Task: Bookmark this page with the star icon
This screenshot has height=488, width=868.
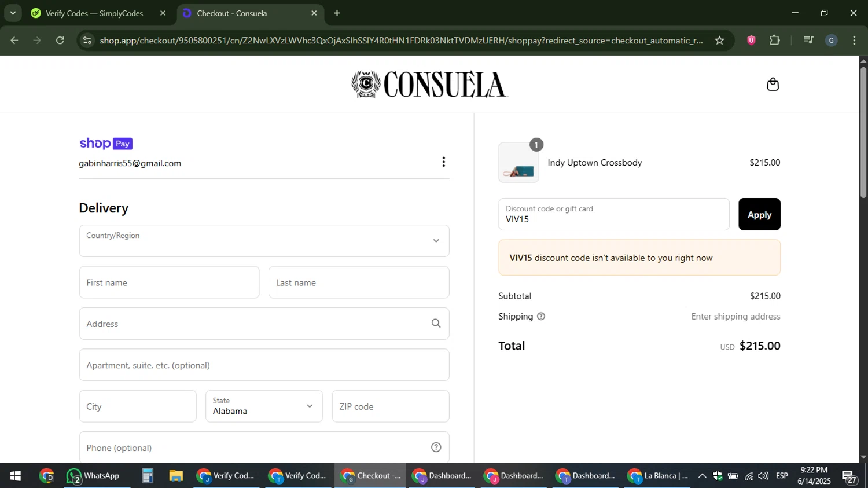Action: pos(719,41)
